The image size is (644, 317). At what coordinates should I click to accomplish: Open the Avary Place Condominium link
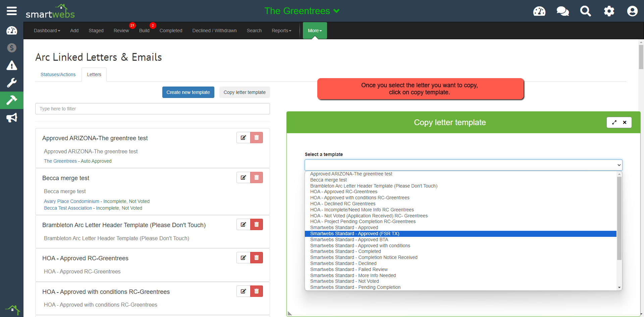pyautogui.click(x=71, y=201)
